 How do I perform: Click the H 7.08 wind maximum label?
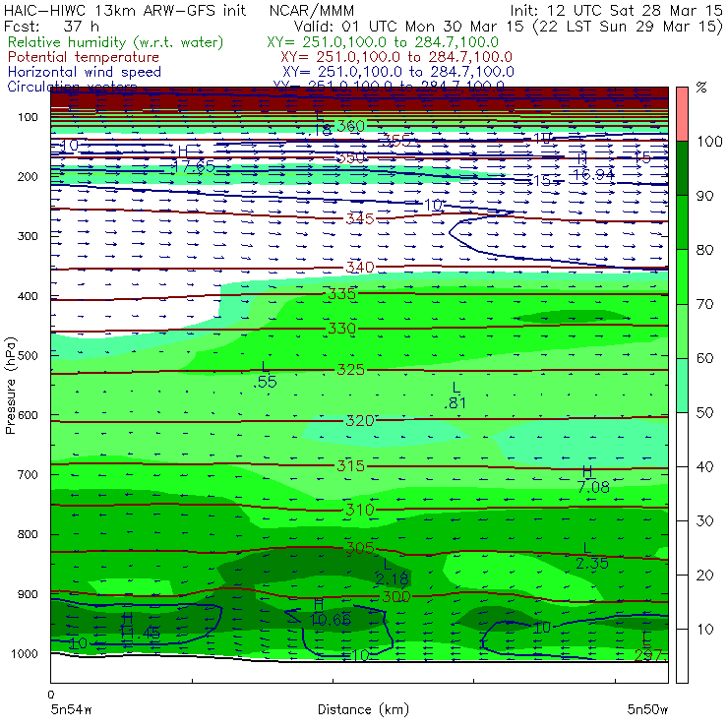coord(593,480)
